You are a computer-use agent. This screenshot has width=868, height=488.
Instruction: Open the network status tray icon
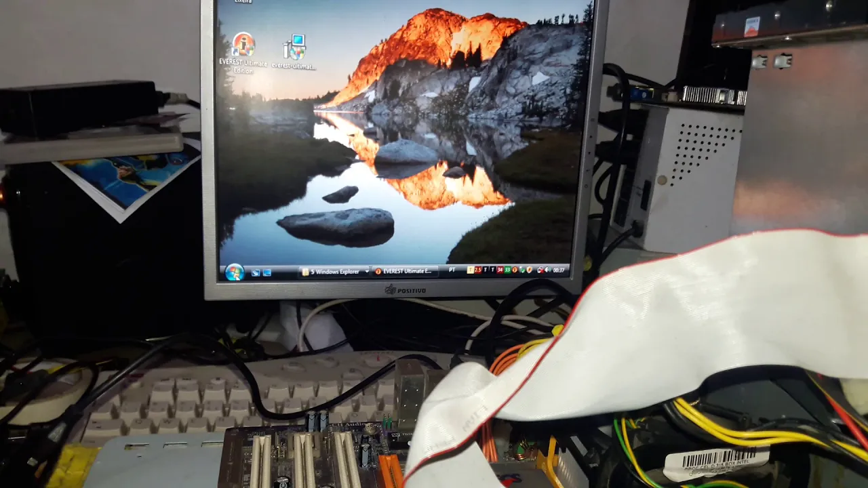[x=540, y=270]
